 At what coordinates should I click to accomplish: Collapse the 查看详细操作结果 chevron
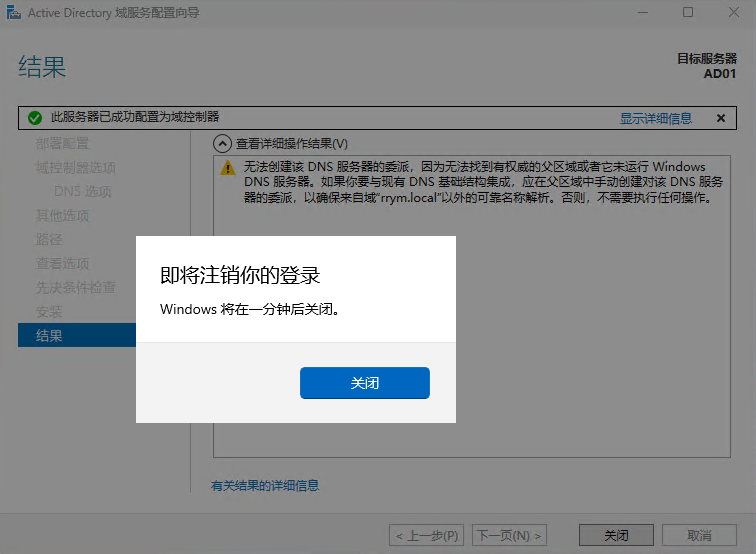tap(223, 144)
